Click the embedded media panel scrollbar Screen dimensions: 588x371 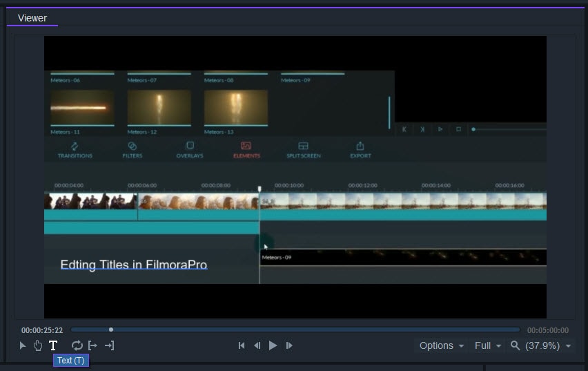coord(389,113)
